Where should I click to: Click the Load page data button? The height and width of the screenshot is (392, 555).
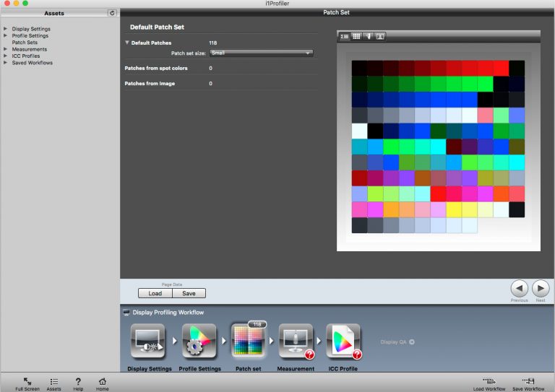(155, 293)
